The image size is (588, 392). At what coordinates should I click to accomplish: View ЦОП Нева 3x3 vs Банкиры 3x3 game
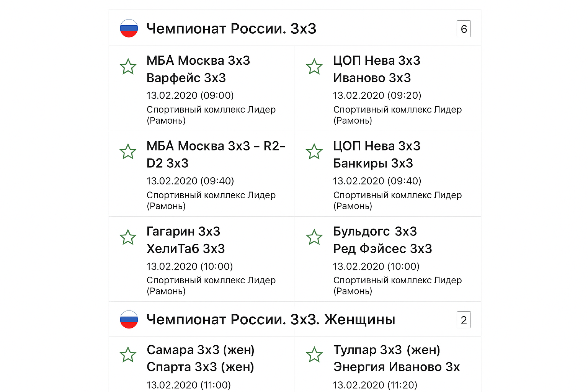[x=377, y=155]
